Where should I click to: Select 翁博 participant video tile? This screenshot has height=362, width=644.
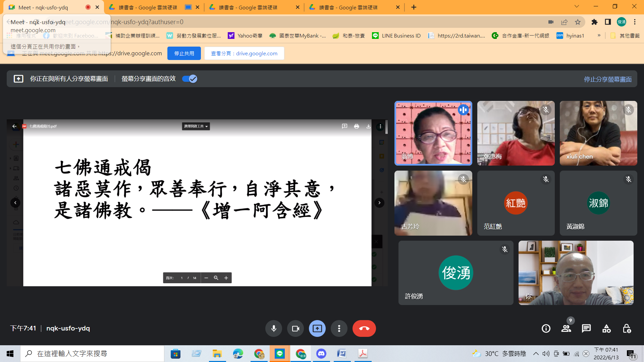pos(433,133)
